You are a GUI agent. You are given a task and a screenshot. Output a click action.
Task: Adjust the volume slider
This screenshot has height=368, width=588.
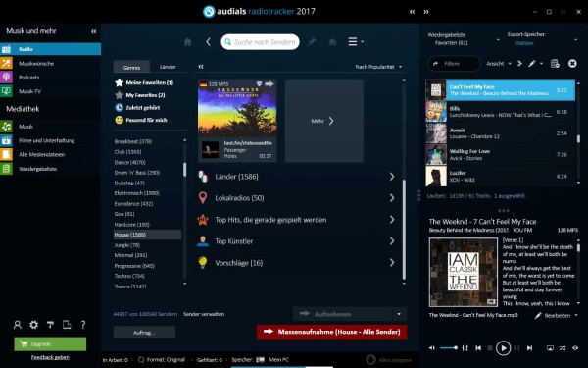449,348
